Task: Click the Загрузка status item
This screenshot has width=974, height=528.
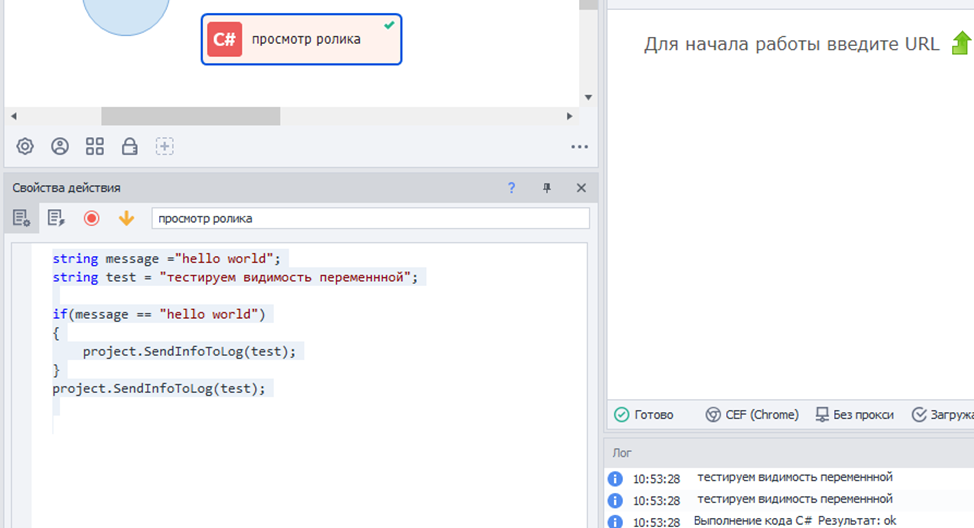Action: point(942,414)
